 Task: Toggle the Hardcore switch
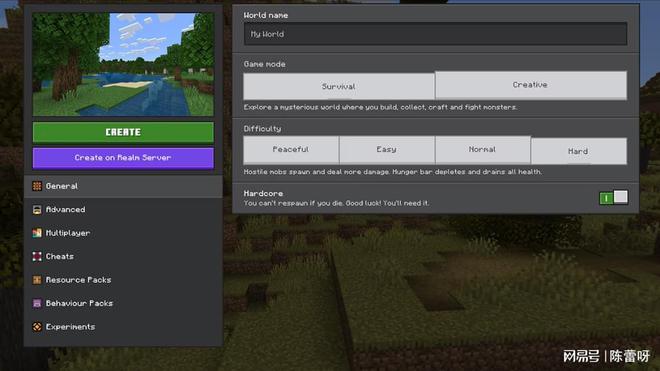(613, 198)
